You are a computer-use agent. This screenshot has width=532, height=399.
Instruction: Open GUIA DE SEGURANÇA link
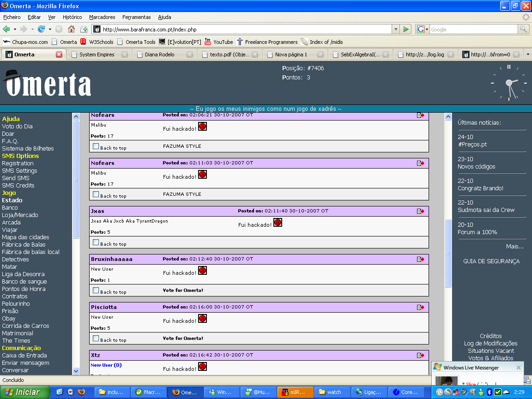click(491, 261)
